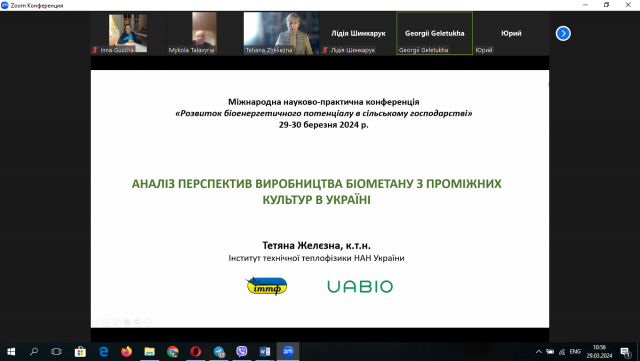Click slide title about біометану production
This screenshot has width=640, height=361.
pos(316,192)
